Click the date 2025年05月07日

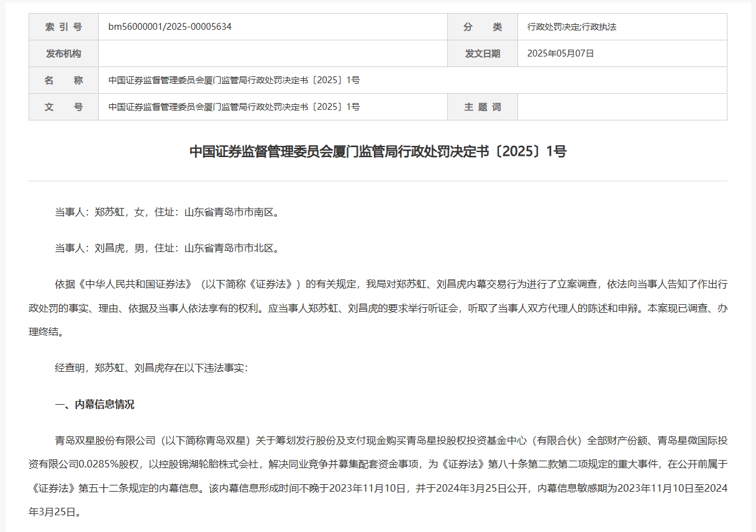(560, 53)
